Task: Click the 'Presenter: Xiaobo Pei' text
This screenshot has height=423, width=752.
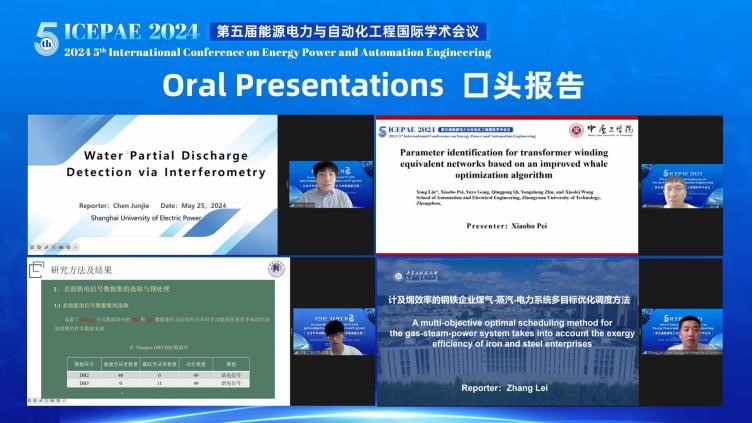Action: [x=505, y=225]
